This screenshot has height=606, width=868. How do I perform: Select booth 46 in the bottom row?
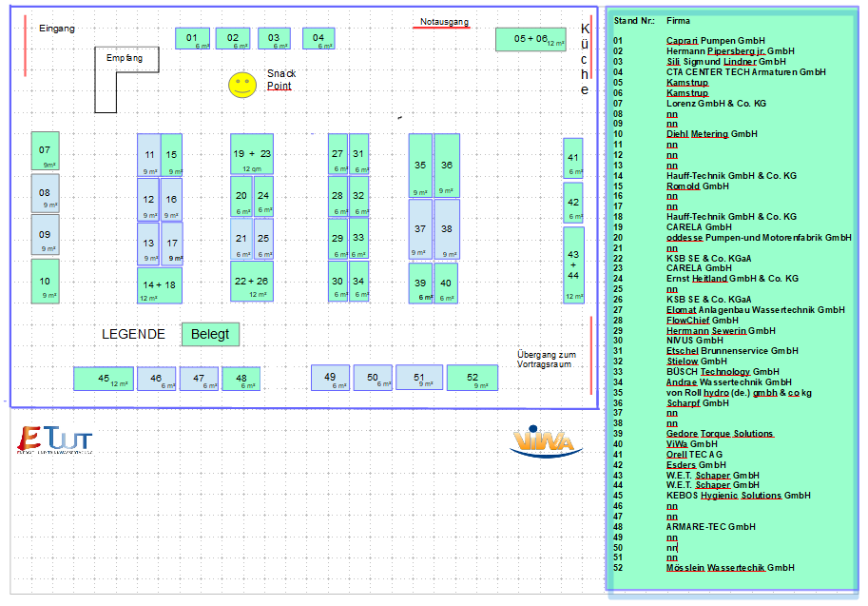(x=157, y=379)
